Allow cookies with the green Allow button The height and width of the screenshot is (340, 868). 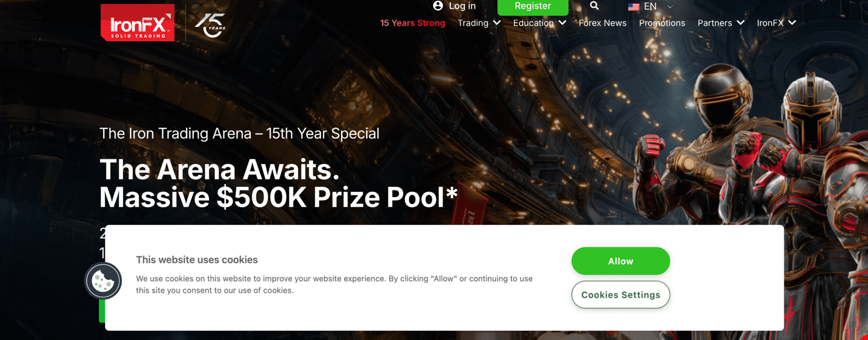click(x=621, y=261)
